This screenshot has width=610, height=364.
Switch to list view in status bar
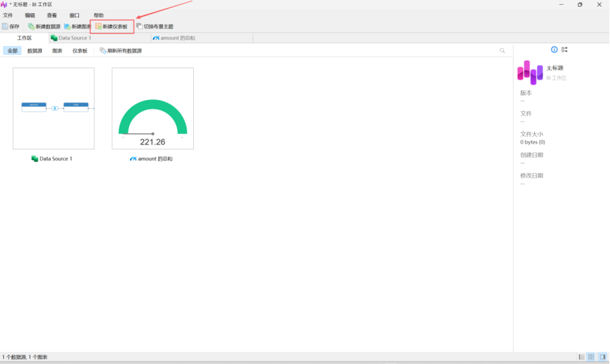581,357
